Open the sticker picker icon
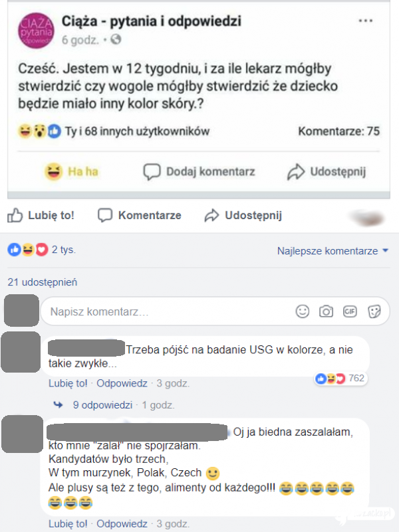399x532 pixels. click(x=374, y=311)
